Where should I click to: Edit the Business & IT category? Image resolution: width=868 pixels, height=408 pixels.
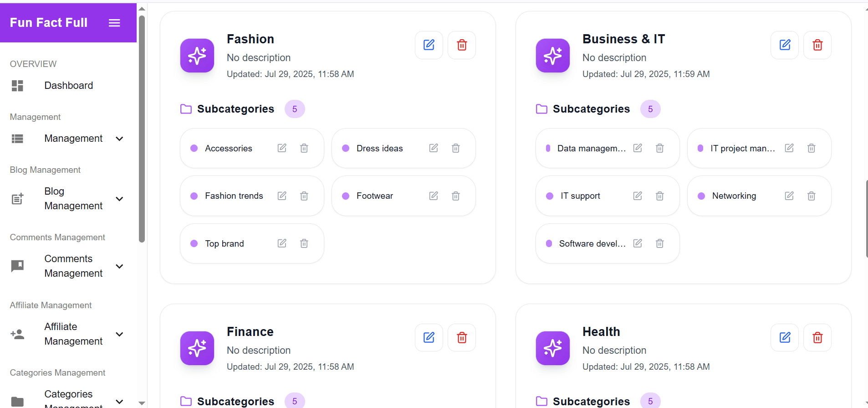[x=785, y=45]
